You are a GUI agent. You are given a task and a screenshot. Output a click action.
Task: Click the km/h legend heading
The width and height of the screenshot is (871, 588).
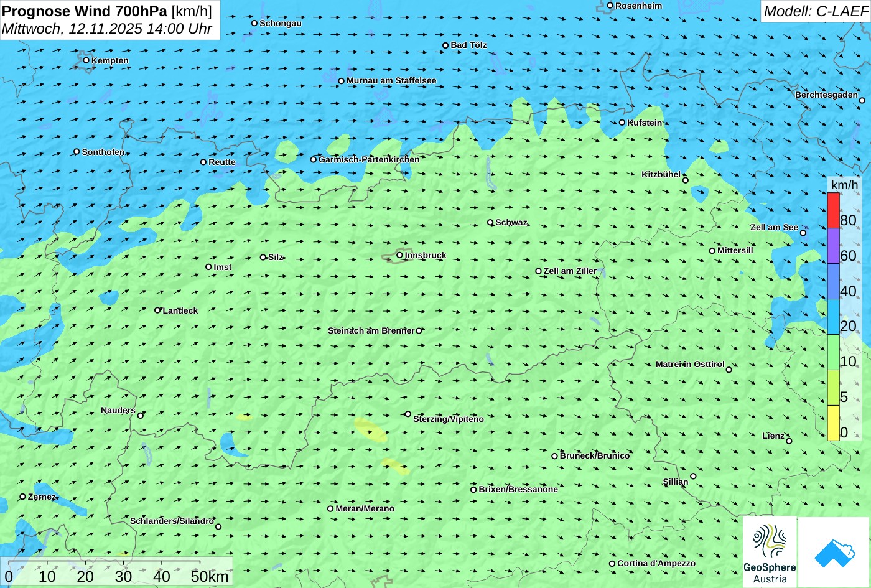click(844, 185)
